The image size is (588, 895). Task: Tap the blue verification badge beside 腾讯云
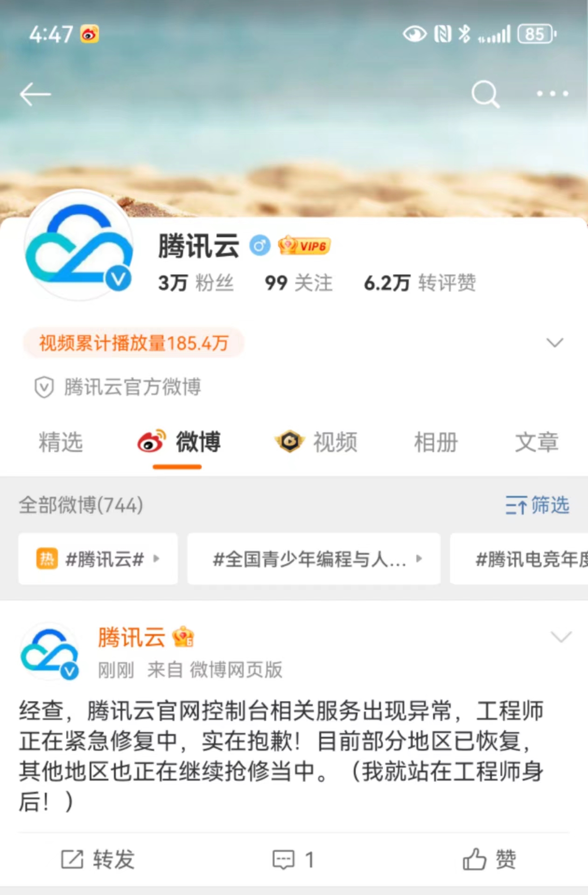point(259,246)
